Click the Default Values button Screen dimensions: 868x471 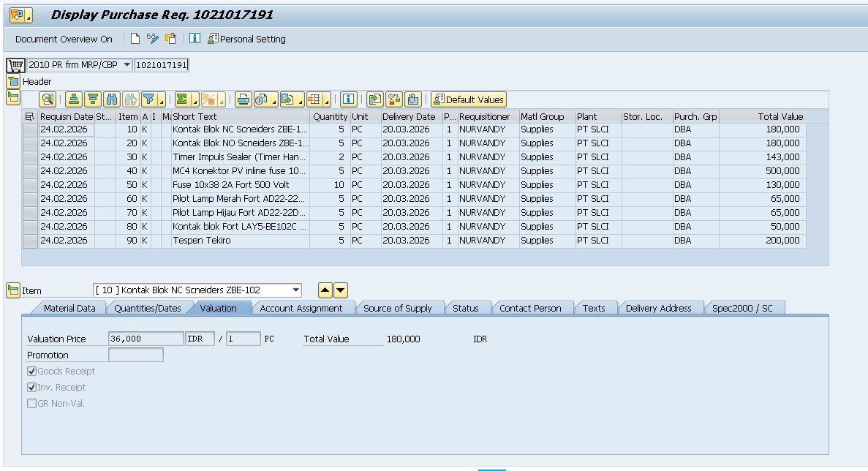click(468, 99)
